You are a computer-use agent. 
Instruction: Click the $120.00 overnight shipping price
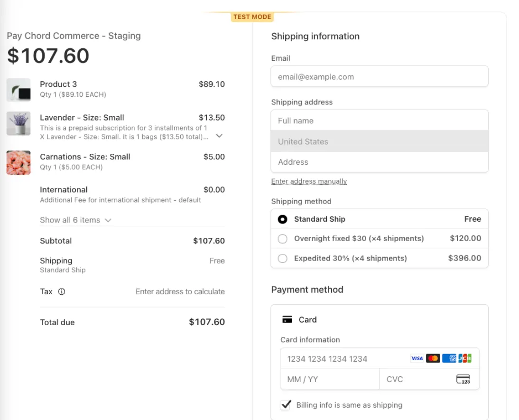[465, 238]
